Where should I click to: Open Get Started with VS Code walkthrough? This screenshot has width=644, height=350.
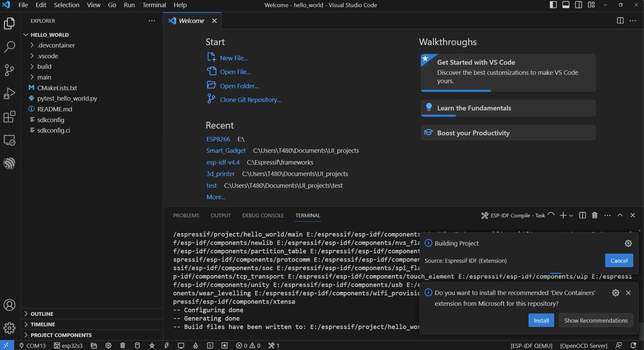click(508, 72)
